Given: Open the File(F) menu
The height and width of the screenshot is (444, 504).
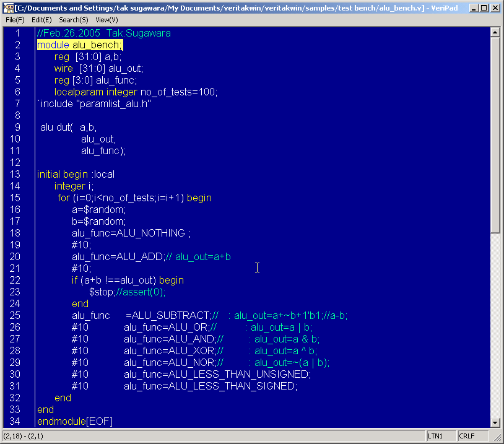Looking at the screenshot, I should (x=15, y=20).
